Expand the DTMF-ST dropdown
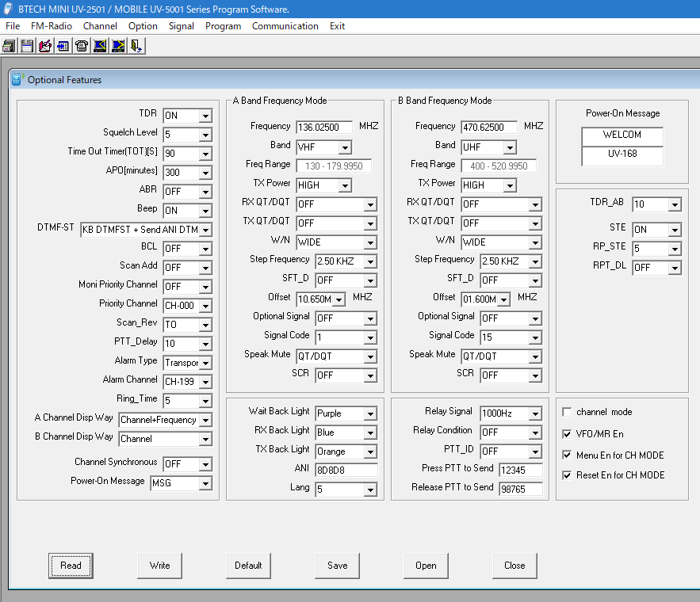Screen dimensions: 700x602 [x=205, y=230]
